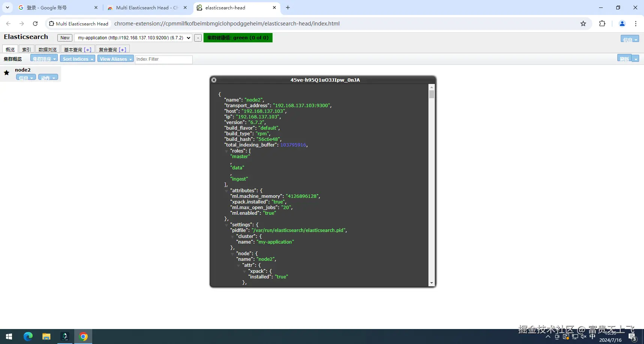
Task: Open the terminal app on the taskbar
Action: coord(65,337)
